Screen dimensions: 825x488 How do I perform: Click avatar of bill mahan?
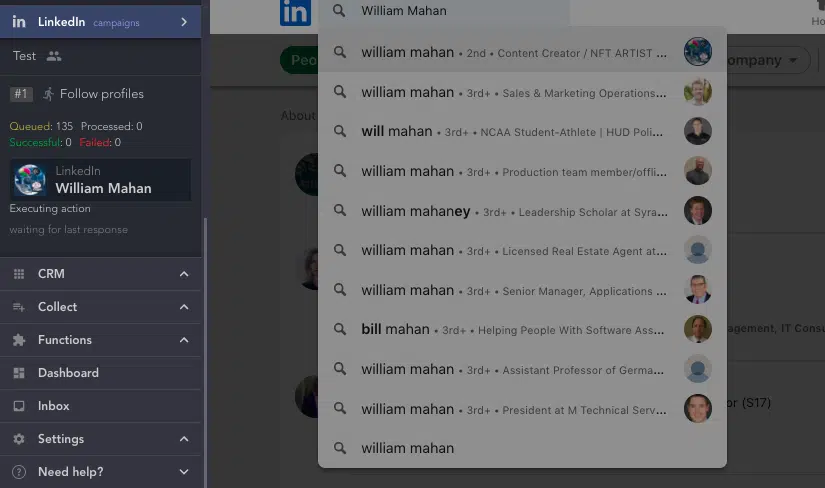[698, 329]
